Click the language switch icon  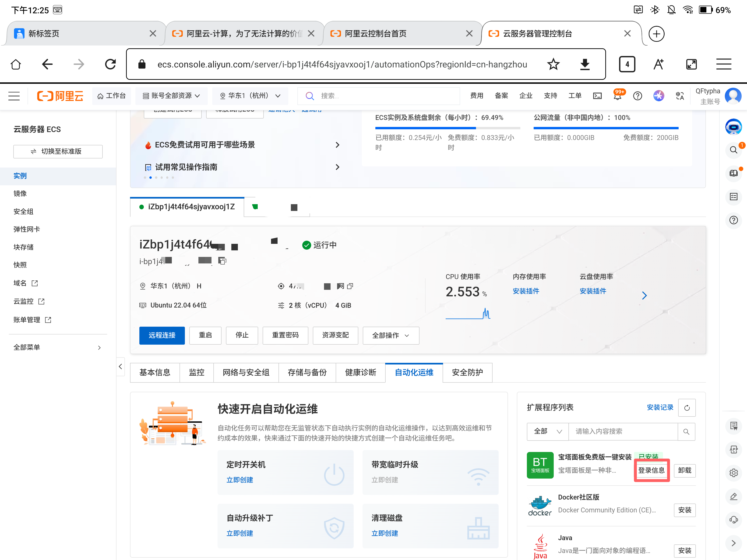(x=680, y=96)
